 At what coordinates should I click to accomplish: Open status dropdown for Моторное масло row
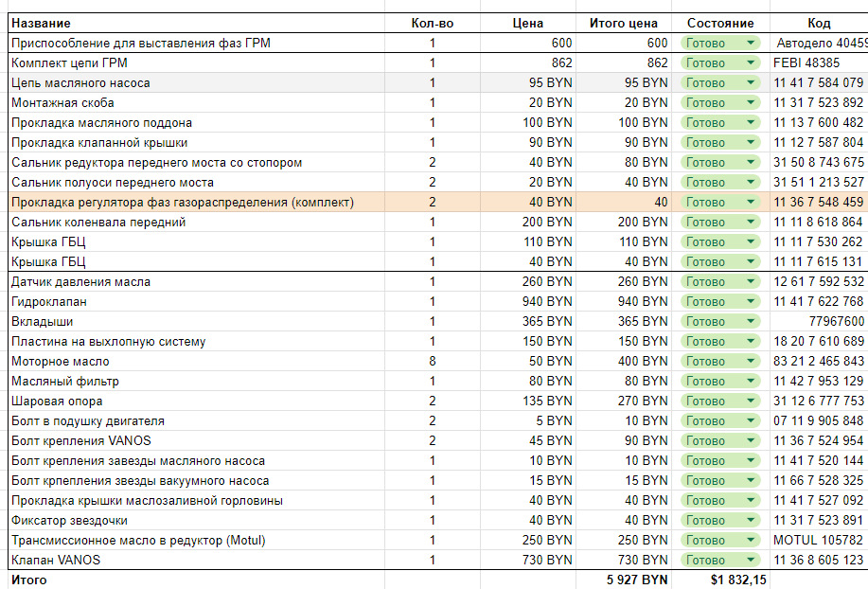(751, 361)
